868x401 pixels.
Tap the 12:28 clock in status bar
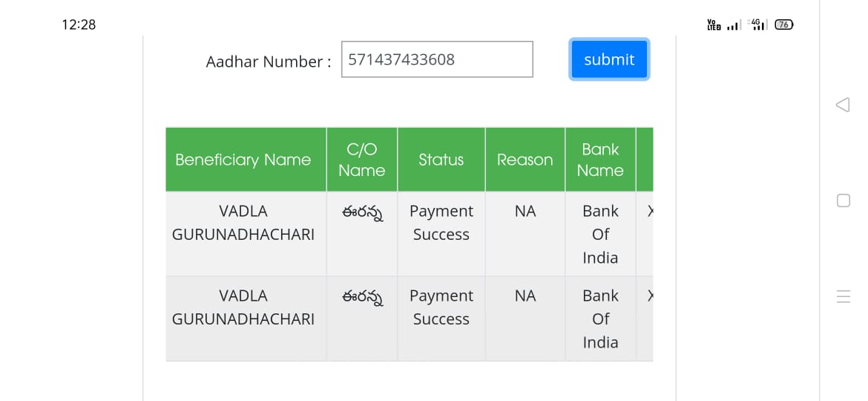point(79,25)
